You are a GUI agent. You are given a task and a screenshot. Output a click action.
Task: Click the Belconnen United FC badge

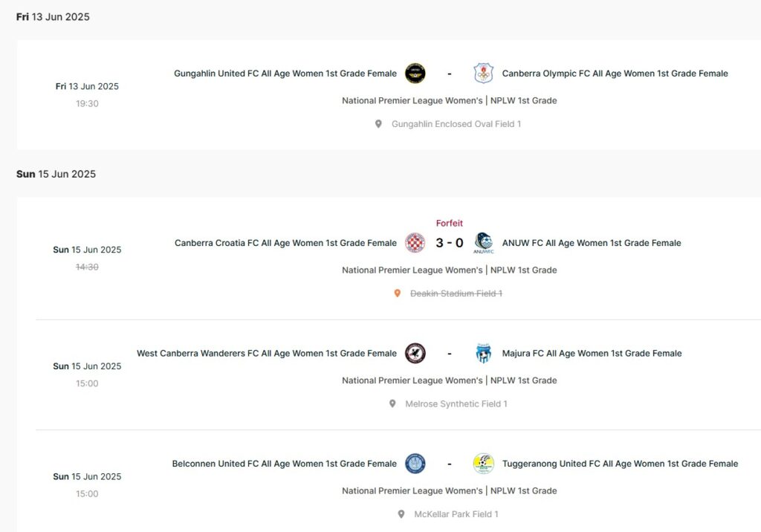415,464
